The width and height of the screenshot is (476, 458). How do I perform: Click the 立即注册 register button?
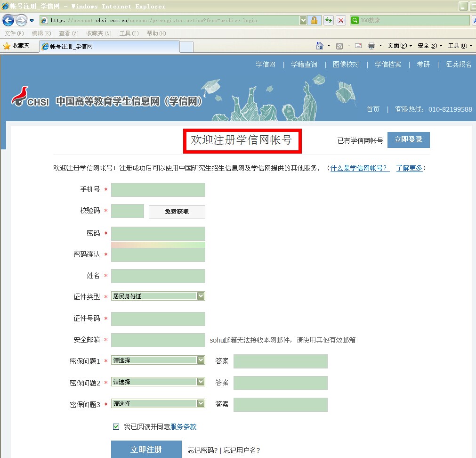pyautogui.click(x=146, y=449)
